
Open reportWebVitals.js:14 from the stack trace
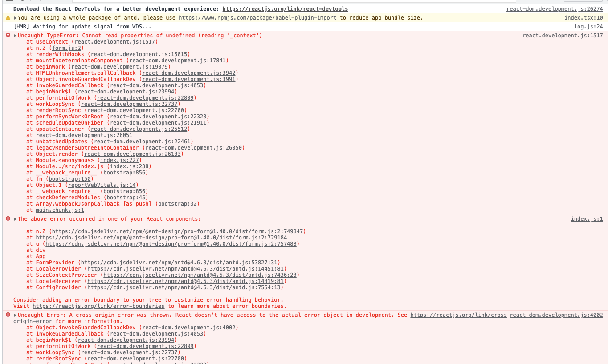click(x=102, y=185)
